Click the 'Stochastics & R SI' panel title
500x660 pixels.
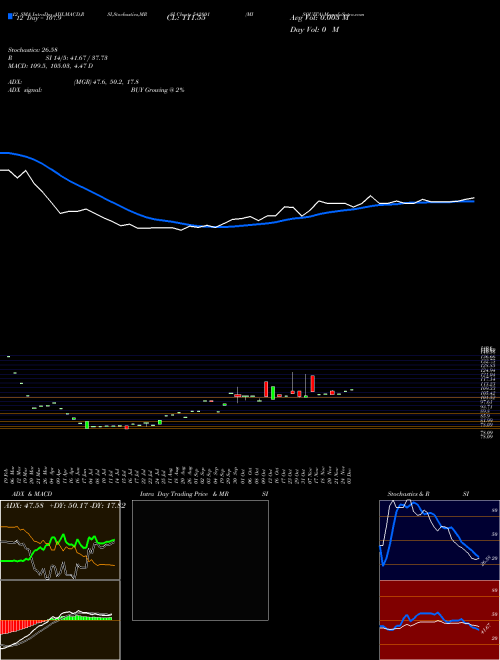pos(428,494)
